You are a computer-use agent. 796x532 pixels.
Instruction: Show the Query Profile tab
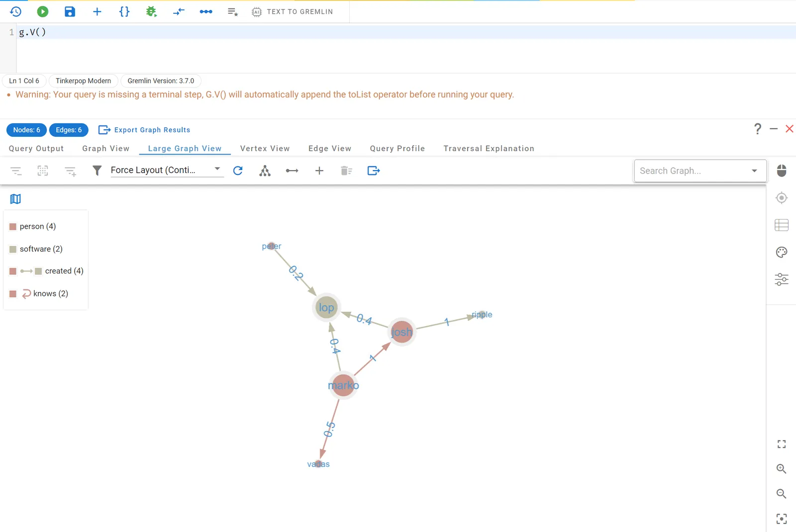point(397,148)
